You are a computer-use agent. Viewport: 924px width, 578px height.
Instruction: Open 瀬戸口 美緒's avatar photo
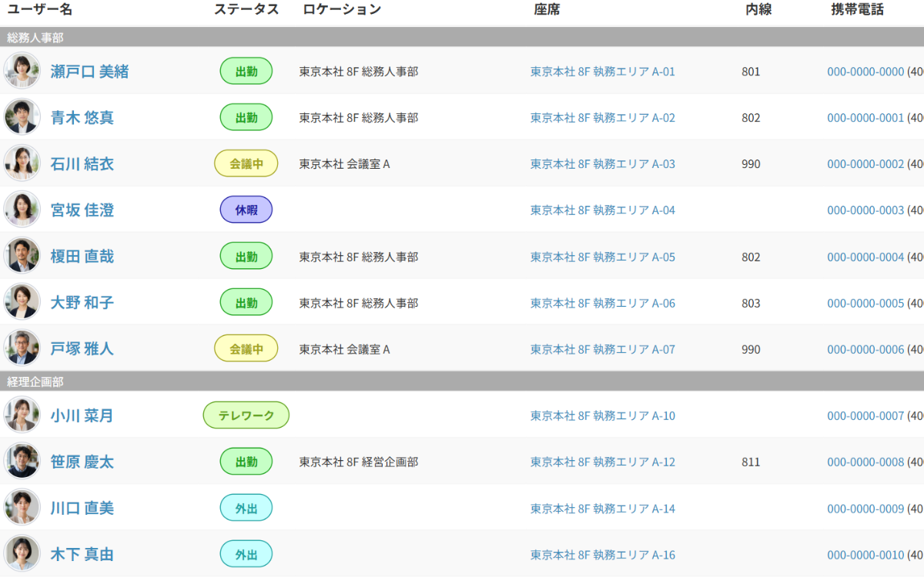(x=22, y=71)
